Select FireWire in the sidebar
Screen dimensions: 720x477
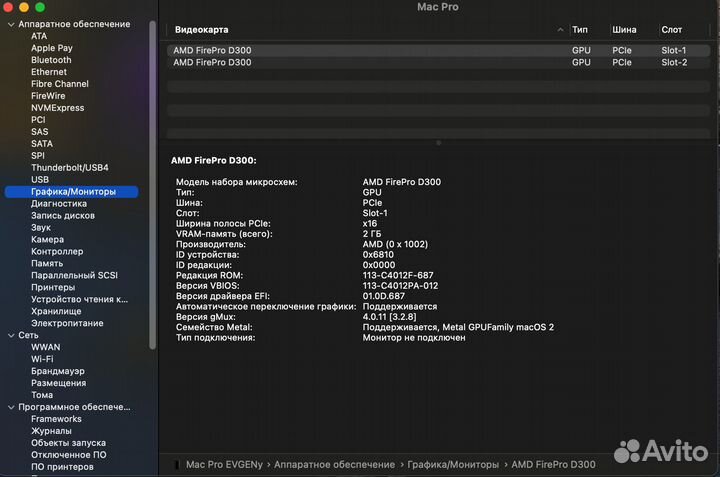[x=48, y=95]
